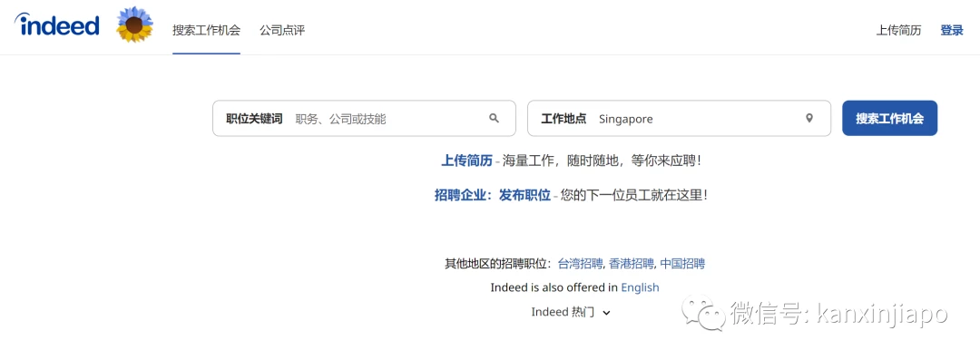Click the 上传简历 link below the search bar
Screen dimensions: 980x360
pyautogui.click(x=467, y=161)
